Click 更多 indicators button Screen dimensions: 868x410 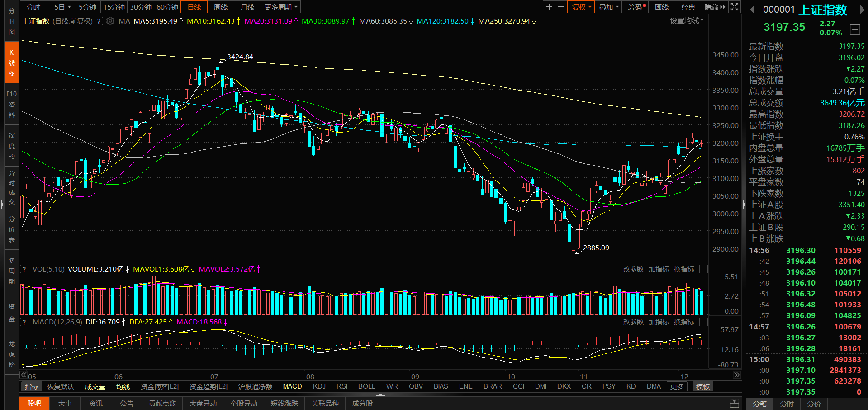coord(677,386)
